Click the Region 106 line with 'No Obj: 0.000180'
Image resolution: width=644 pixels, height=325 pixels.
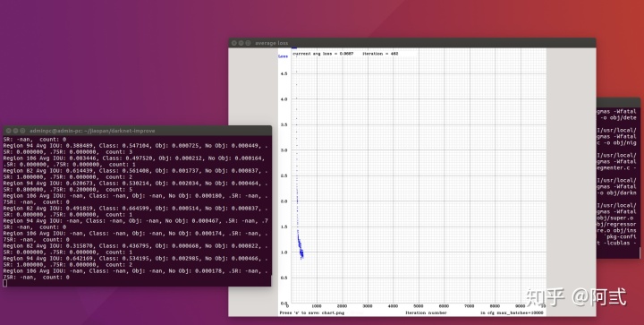click(136, 196)
